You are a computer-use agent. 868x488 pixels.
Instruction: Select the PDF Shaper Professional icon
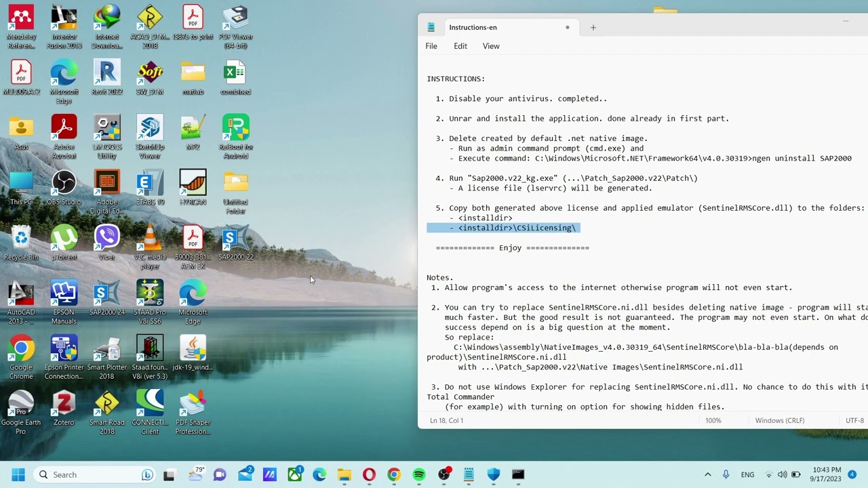193,412
